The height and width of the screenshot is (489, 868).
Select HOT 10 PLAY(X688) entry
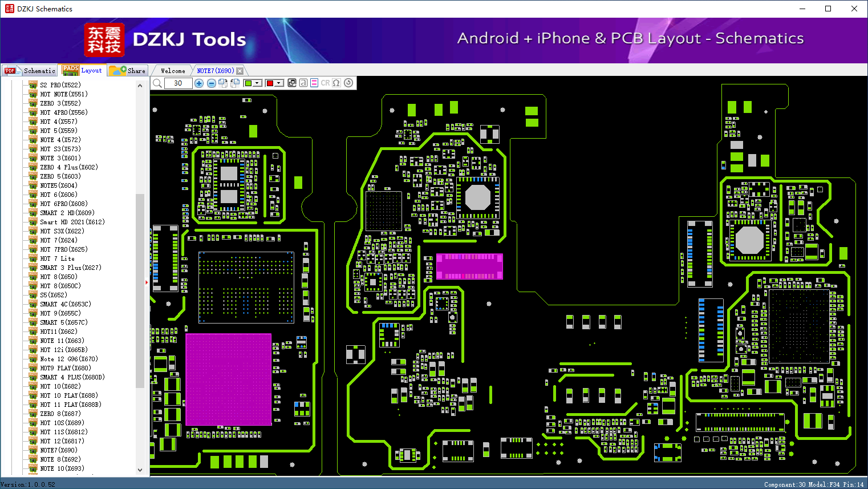tap(69, 395)
